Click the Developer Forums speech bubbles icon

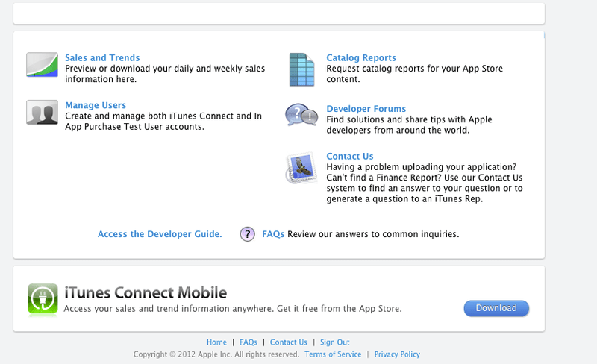click(301, 115)
